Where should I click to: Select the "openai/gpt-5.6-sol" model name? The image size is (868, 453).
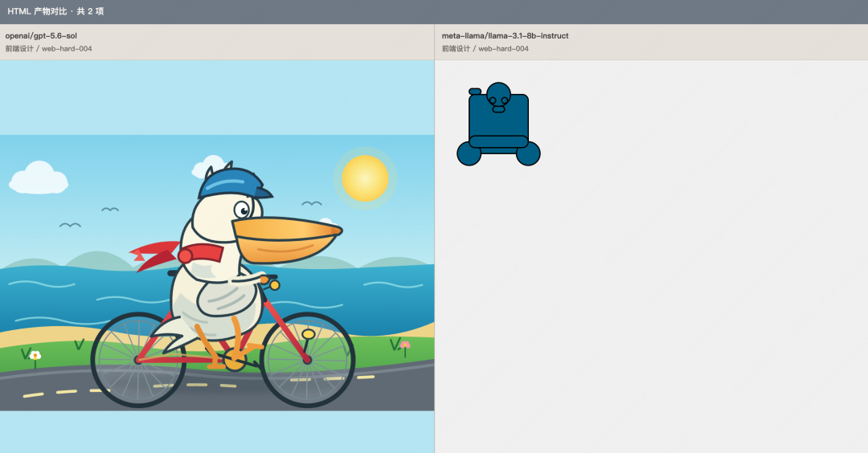[x=41, y=35]
